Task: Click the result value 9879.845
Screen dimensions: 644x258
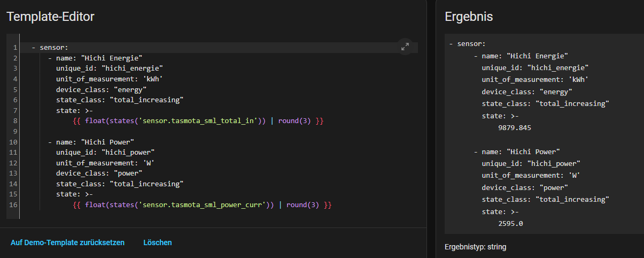Action: pyautogui.click(x=514, y=128)
